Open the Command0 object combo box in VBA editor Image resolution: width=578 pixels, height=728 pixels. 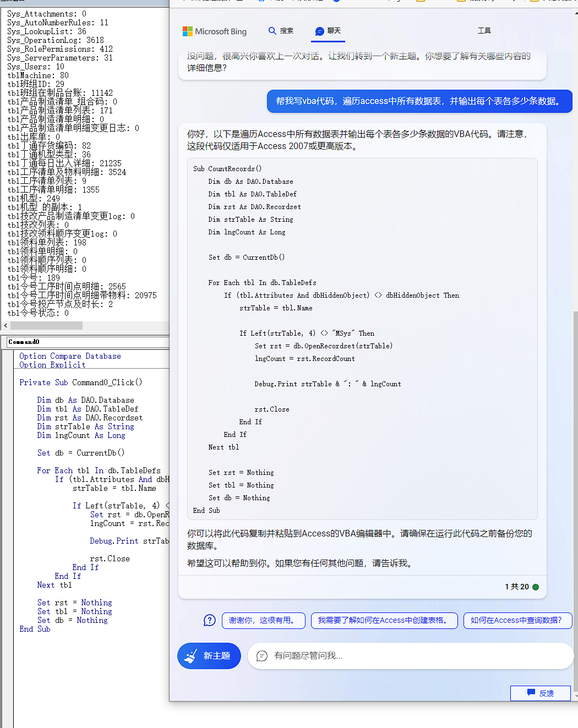tap(88, 342)
